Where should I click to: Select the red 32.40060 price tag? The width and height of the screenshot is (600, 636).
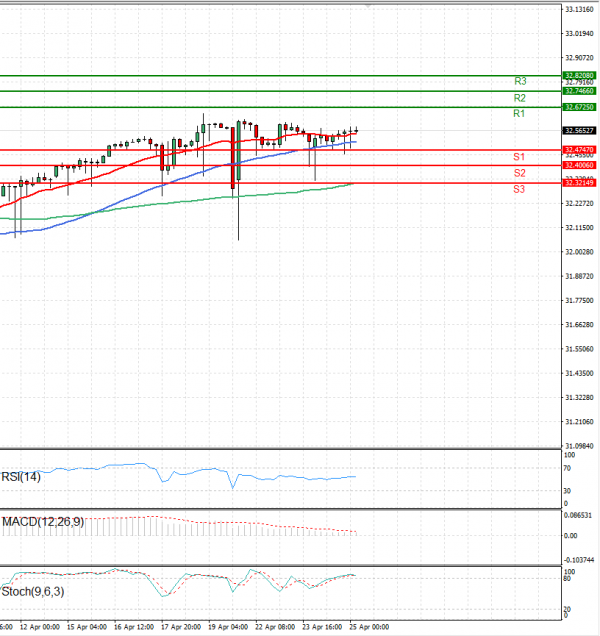pos(579,165)
